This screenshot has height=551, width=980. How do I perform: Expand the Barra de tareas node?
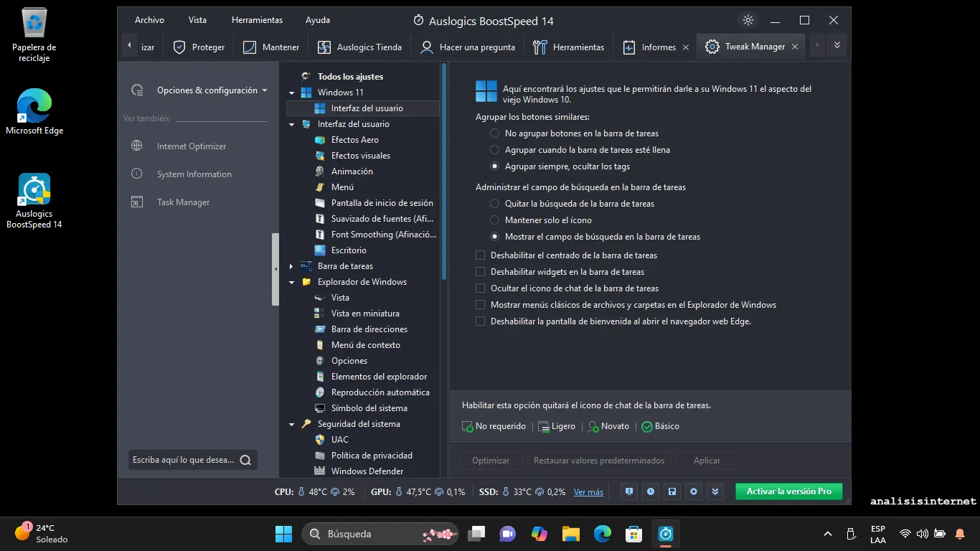pyautogui.click(x=292, y=266)
